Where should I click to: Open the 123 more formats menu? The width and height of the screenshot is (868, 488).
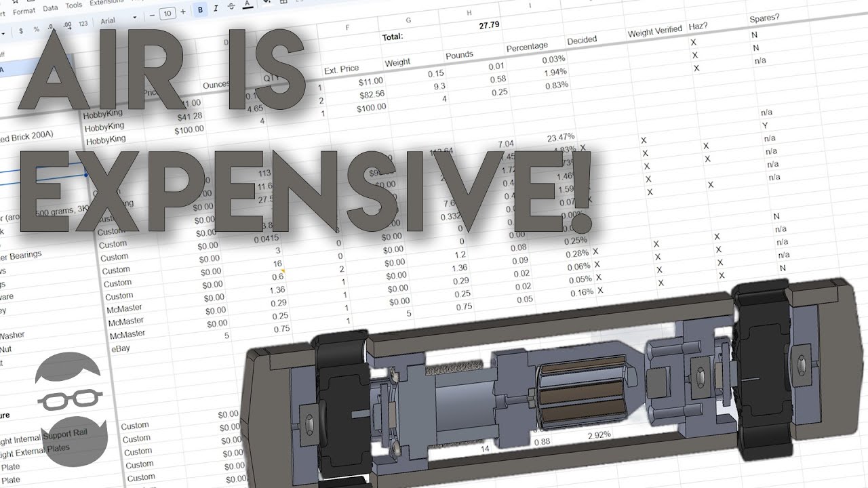pos(83,24)
